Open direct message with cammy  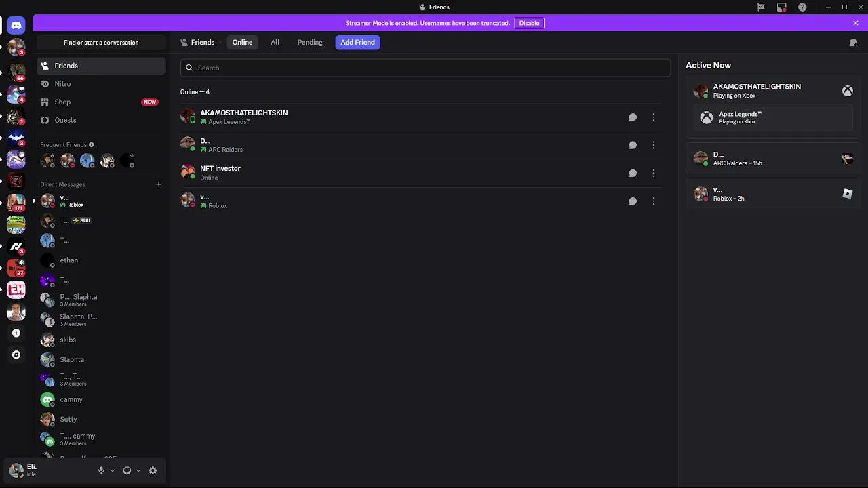pos(101,399)
